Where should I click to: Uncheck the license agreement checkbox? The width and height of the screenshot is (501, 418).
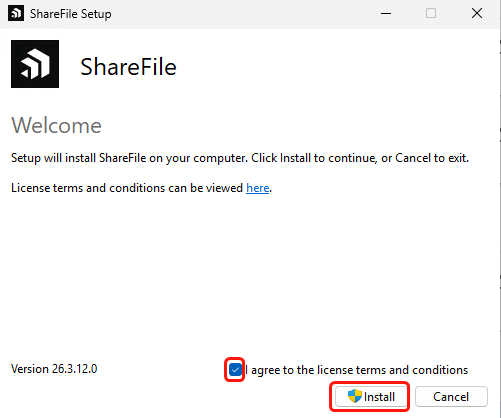[x=235, y=370]
